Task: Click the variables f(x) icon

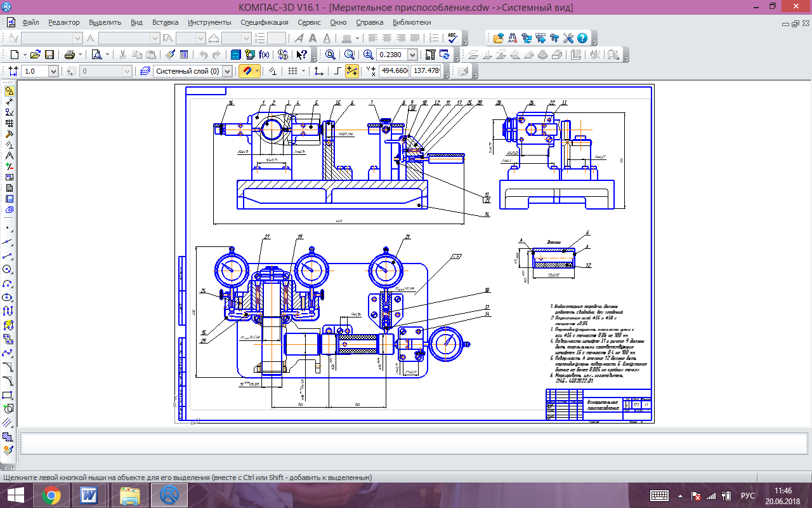Action: point(264,55)
